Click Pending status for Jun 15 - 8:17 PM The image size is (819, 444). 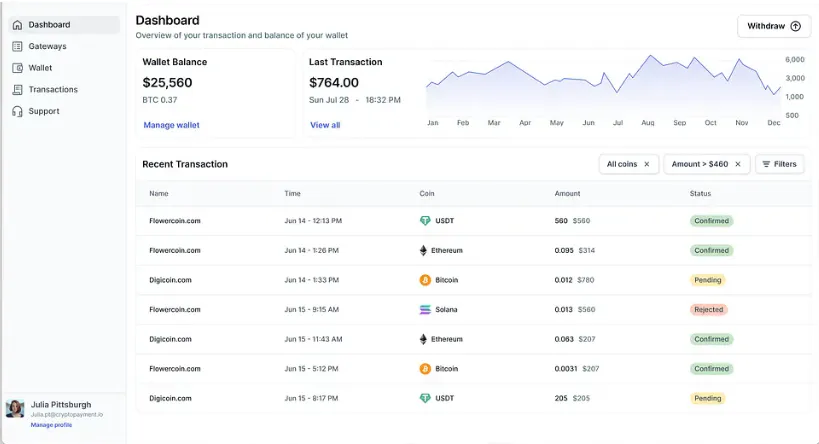tap(707, 399)
